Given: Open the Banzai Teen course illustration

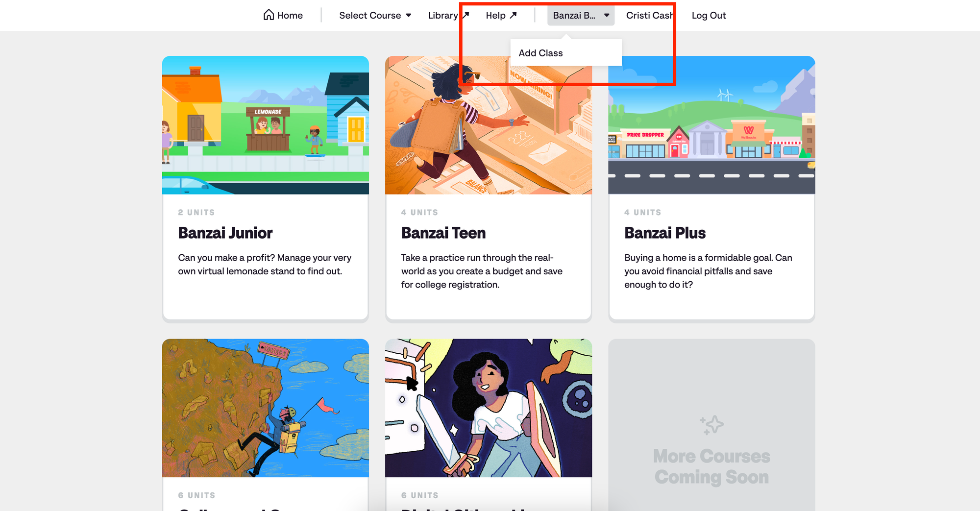Looking at the screenshot, I should (489, 125).
